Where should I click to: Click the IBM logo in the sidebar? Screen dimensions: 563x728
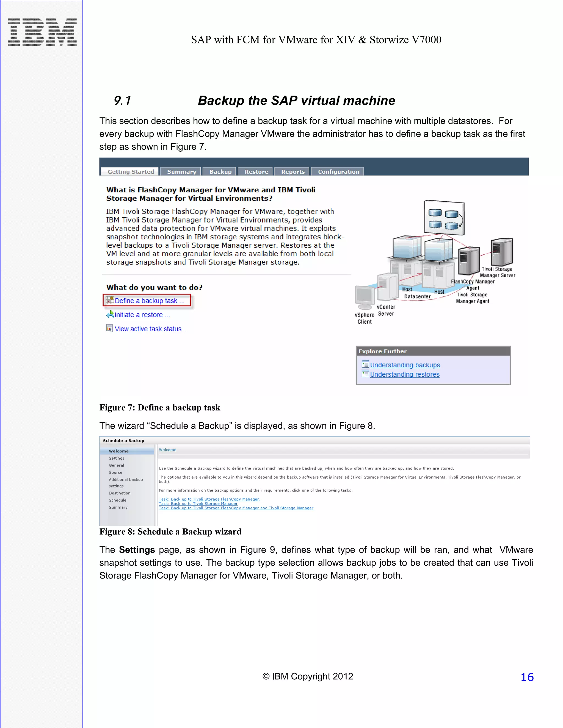point(42,32)
